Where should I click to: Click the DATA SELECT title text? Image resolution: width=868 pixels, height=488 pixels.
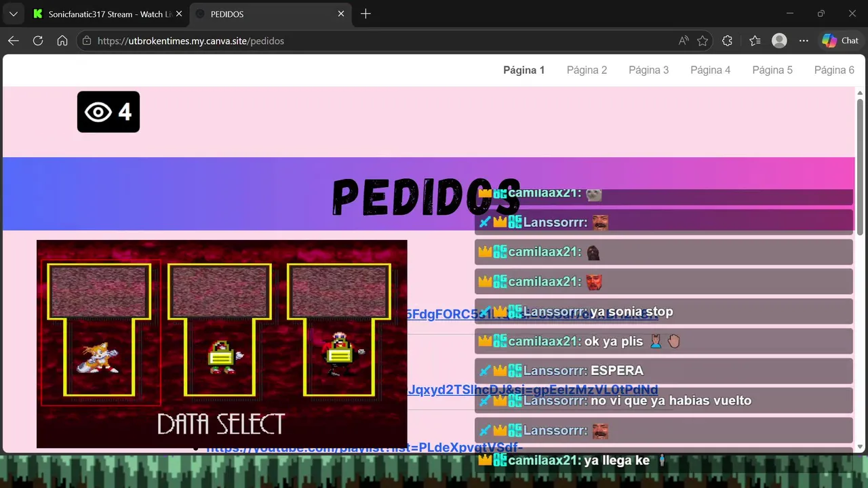pyautogui.click(x=221, y=424)
